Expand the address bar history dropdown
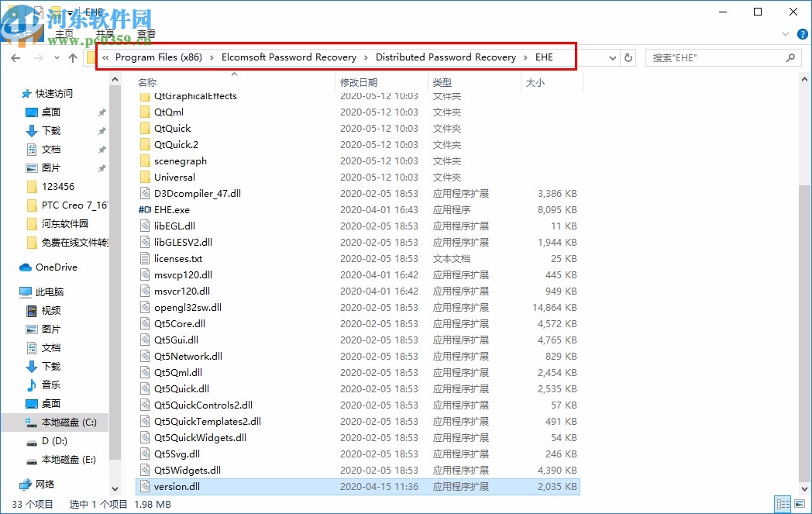Viewport: 812px width, 514px height. click(612, 57)
